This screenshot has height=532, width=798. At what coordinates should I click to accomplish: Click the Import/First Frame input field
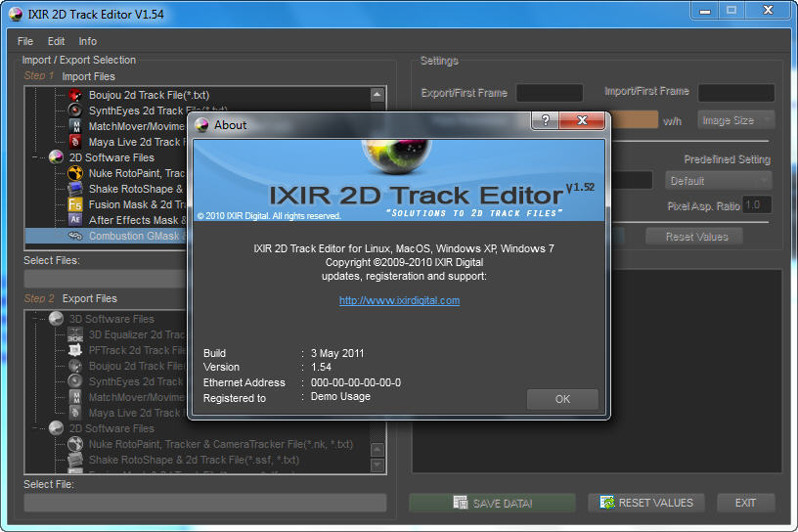pos(736,93)
